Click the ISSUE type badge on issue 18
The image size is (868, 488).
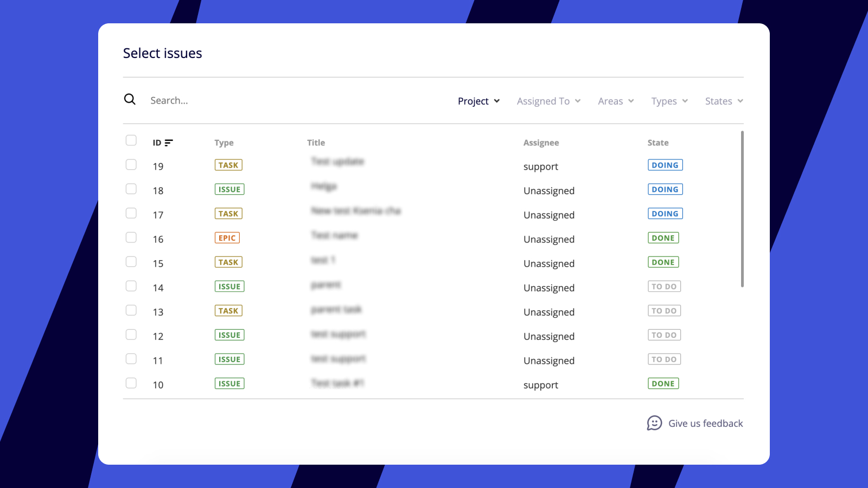click(x=229, y=189)
